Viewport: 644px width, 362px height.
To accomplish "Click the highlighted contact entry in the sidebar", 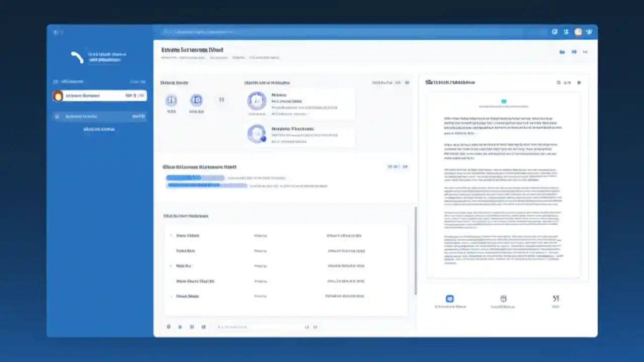I will tap(99, 96).
